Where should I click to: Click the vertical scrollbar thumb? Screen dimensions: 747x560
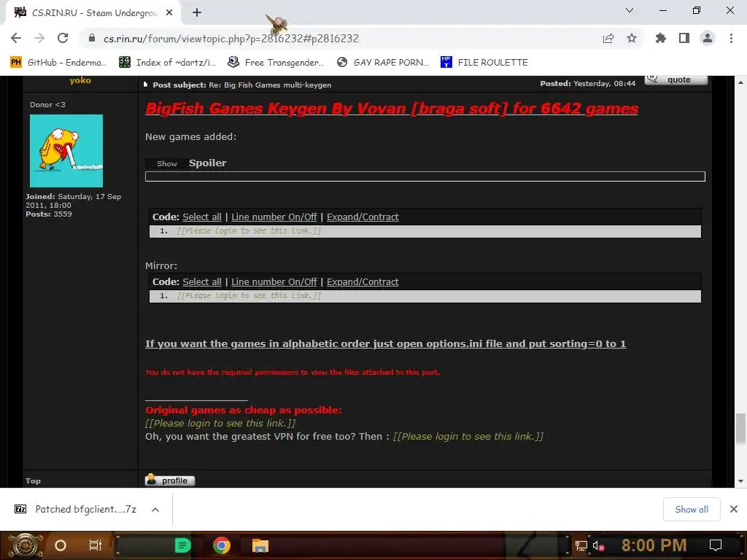[740, 429]
